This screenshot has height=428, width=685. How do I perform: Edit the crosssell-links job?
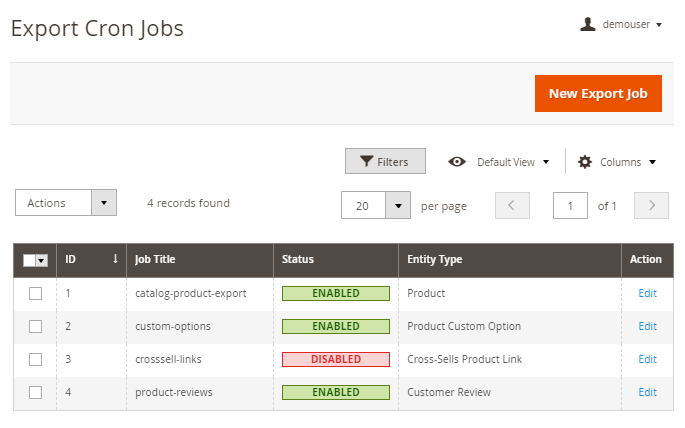pyautogui.click(x=647, y=359)
